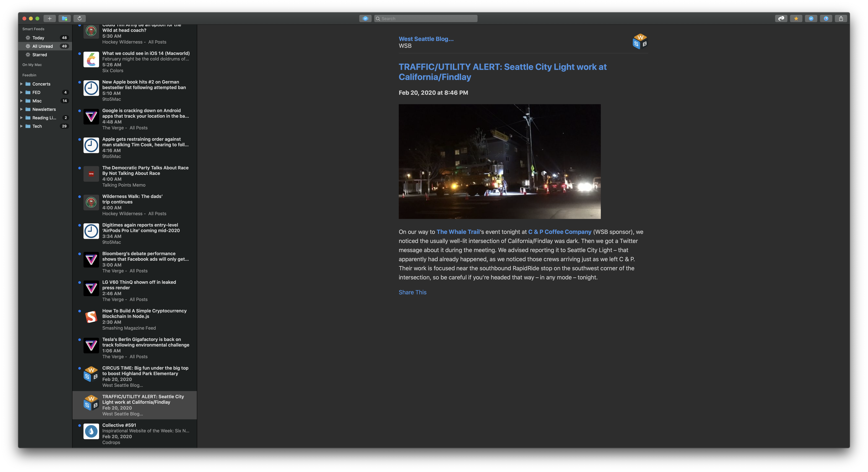Open the Share menu
This screenshot has height=472, width=868.
(x=841, y=19)
